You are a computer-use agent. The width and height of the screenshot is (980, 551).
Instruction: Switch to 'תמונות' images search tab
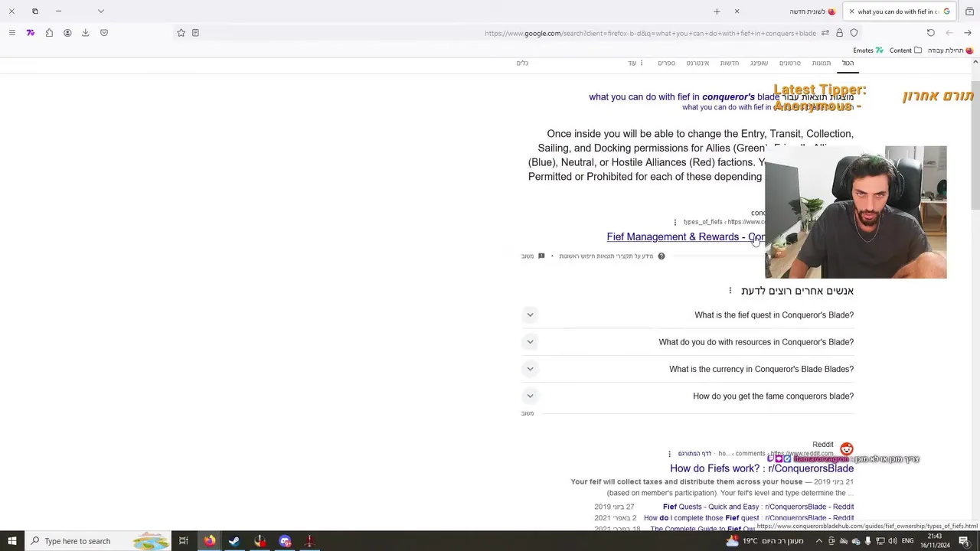pyautogui.click(x=822, y=64)
